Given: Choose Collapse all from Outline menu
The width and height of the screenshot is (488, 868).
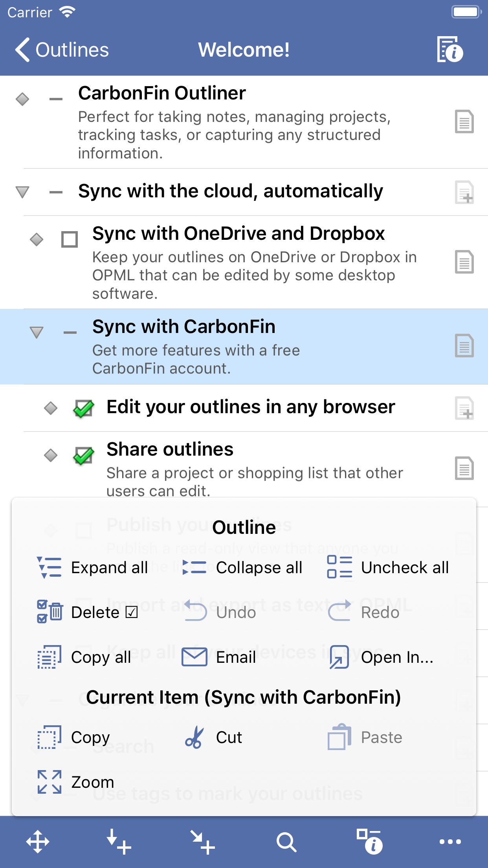Looking at the screenshot, I should tap(242, 568).
